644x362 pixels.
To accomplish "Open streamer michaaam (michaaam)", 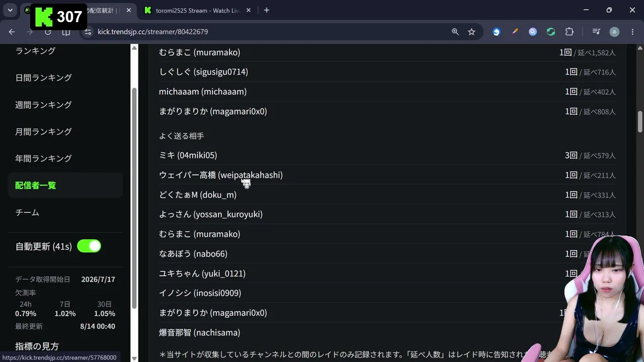I will [x=203, y=92].
